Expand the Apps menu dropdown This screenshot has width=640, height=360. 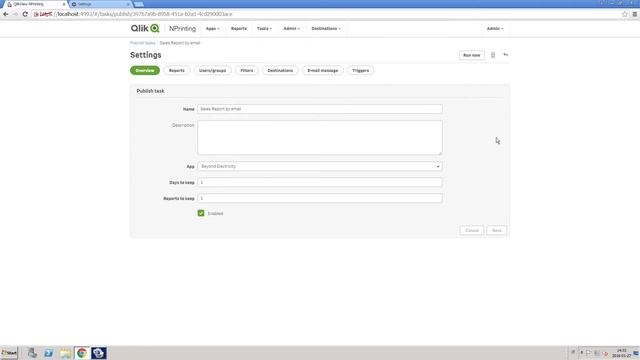(x=212, y=29)
